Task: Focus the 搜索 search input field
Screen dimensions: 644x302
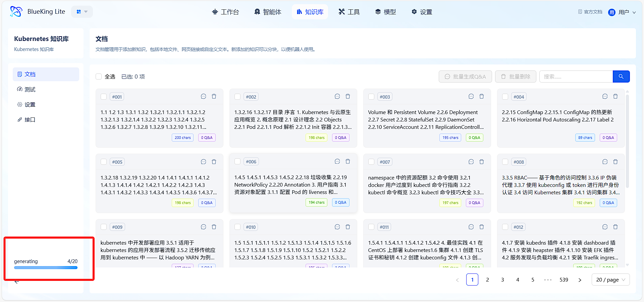Action: [x=576, y=77]
